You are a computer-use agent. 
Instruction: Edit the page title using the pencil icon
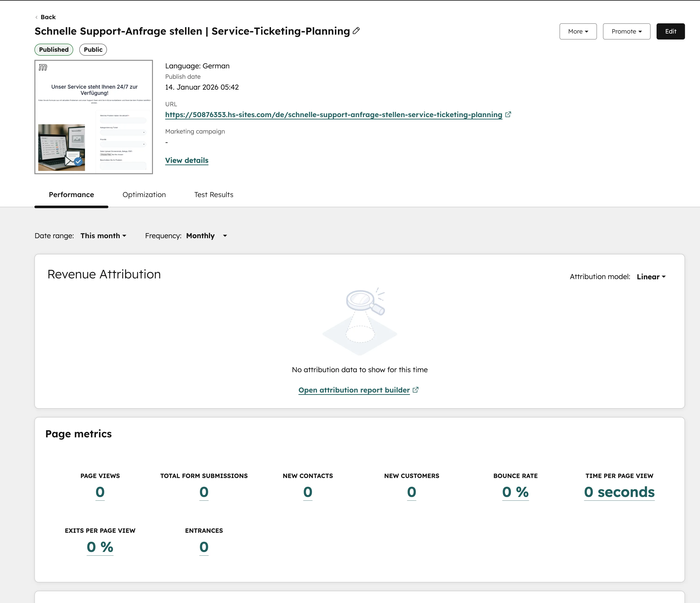[x=356, y=31]
